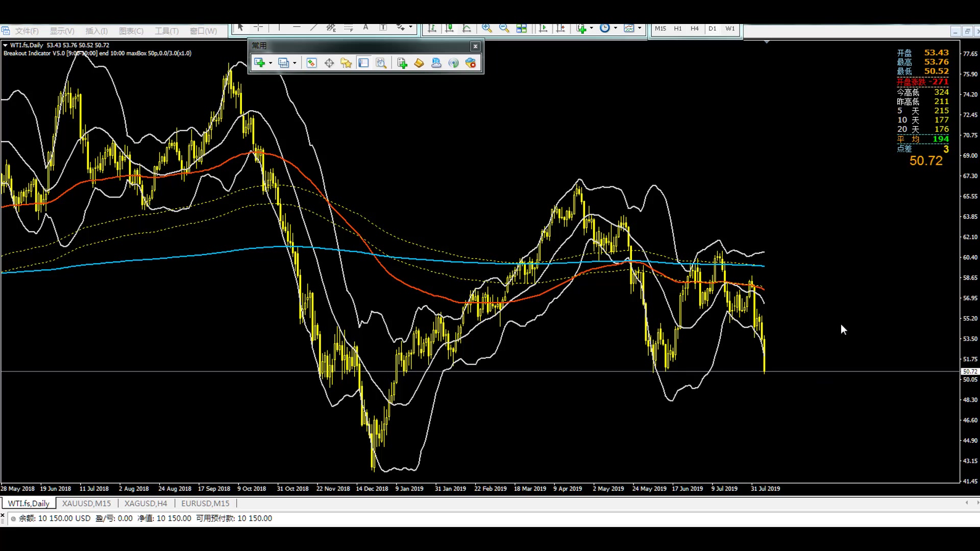Screen dimensions: 980x551
Task: Draw a horizontal line on chart
Action: tap(297, 28)
